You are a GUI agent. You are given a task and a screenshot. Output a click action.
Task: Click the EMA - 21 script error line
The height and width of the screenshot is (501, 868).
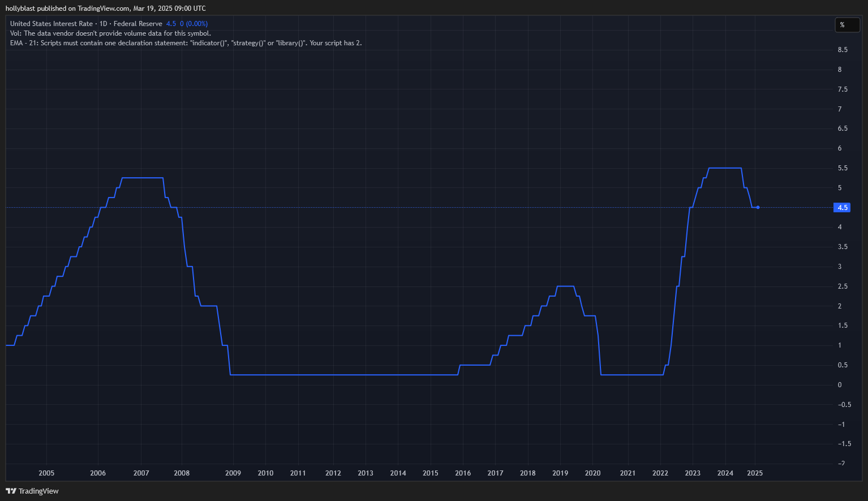point(186,43)
